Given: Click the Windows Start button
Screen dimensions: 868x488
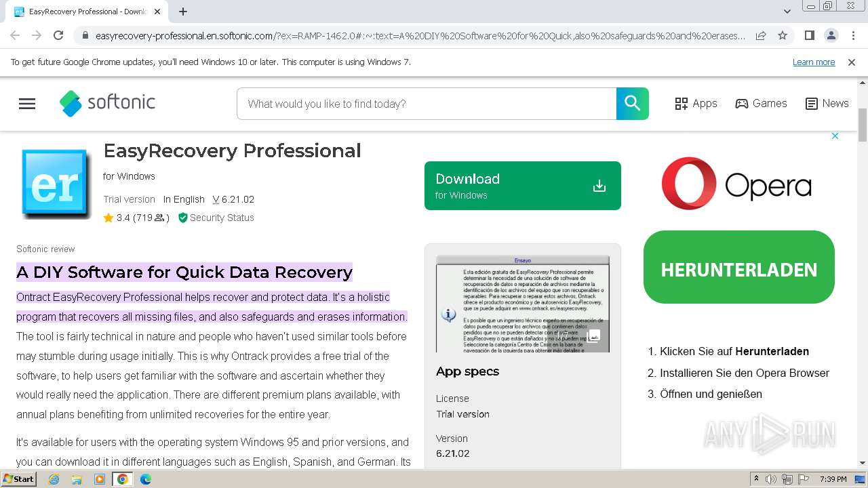Looking at the screenshot, I should [x=19, y=479].
